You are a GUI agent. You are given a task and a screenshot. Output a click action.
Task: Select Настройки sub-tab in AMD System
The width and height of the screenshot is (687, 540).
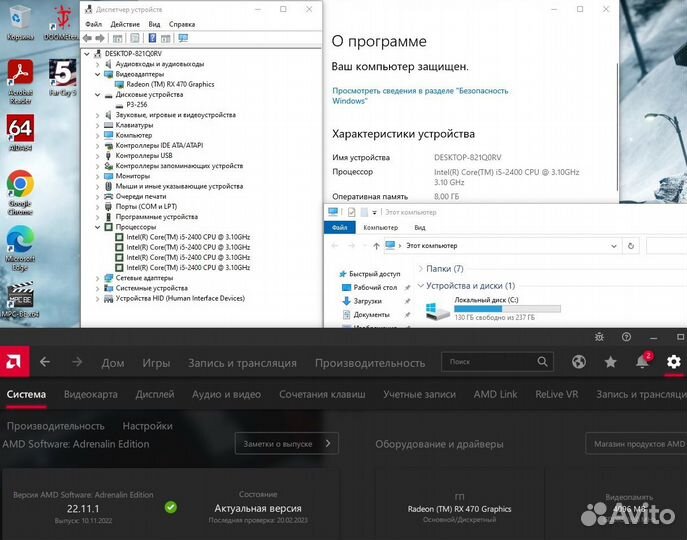[147, 426]
